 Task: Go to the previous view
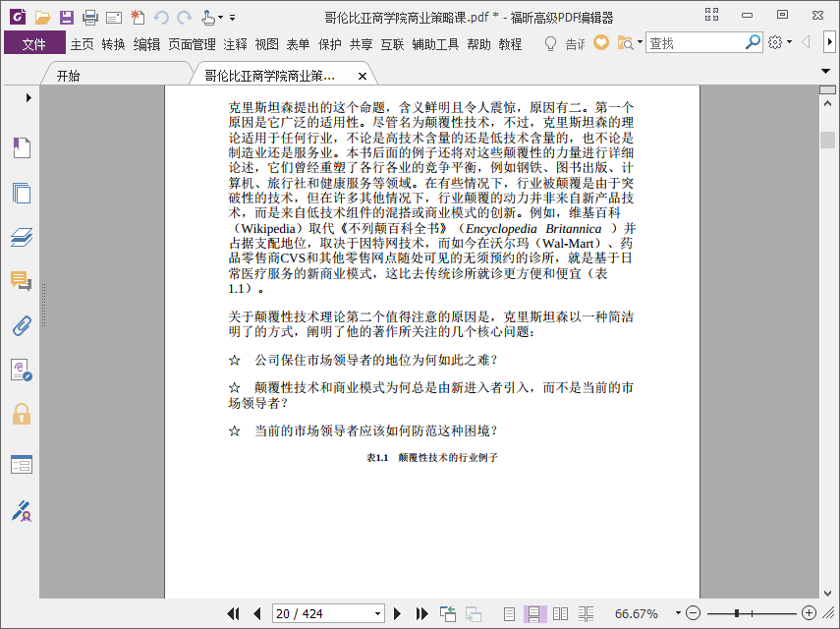(x=448, y=614)
